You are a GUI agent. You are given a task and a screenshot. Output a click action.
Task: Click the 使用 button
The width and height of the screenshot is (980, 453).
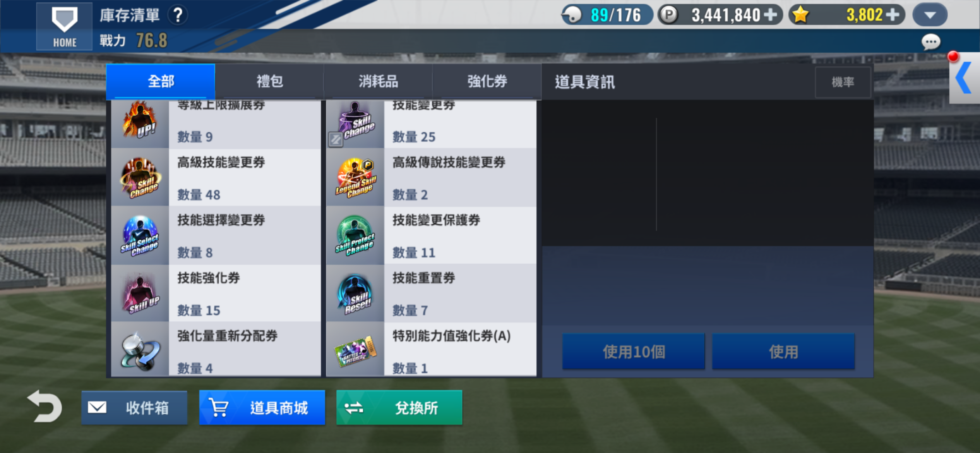pyautogui.click(x=783, y=352)
